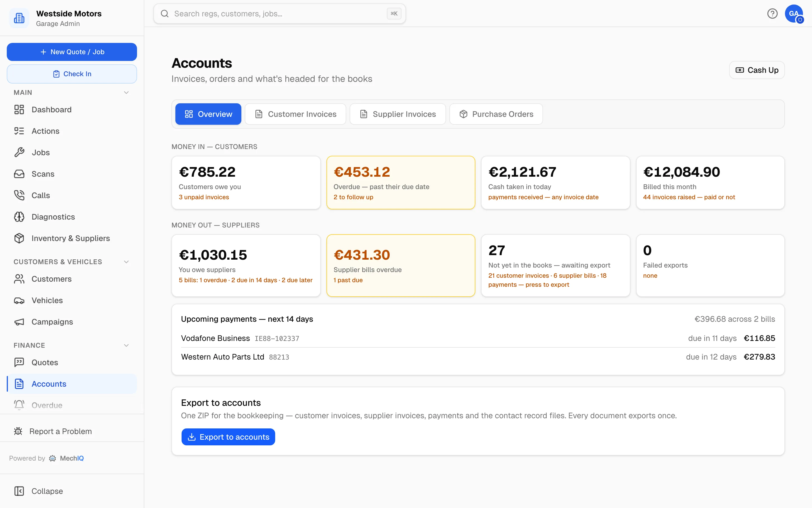The width and height of the screenshot is (812, 508).
Task: Select the Campaigns megaphone icon
Action: point(19,322)
